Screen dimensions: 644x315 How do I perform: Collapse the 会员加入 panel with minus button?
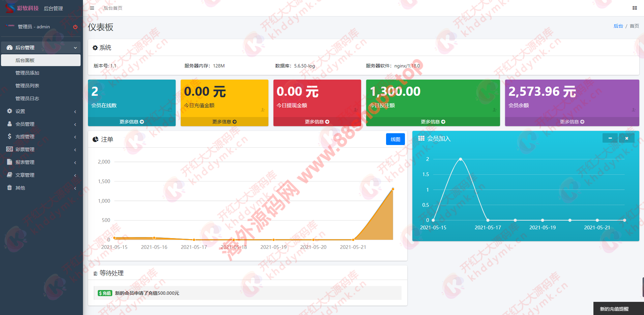click(x=610, y=138)
